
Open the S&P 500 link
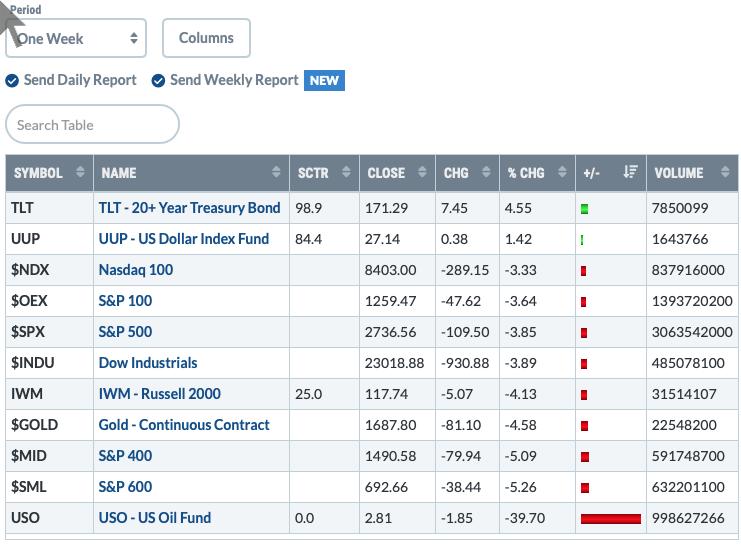pos(125,332)
